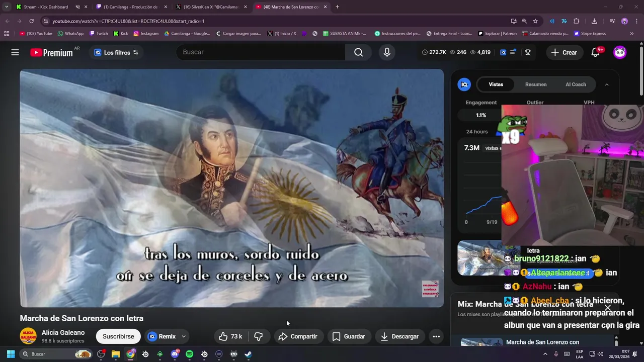Open the Stripe Express bookmark

point(590,34)
